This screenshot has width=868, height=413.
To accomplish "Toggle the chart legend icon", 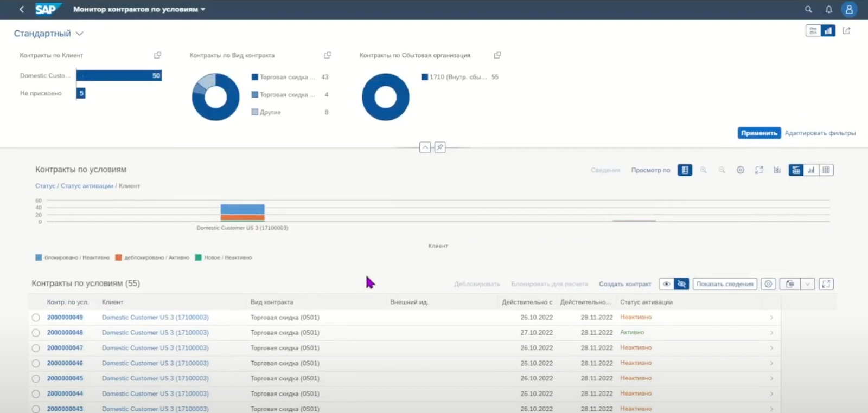I will point(685,170).
